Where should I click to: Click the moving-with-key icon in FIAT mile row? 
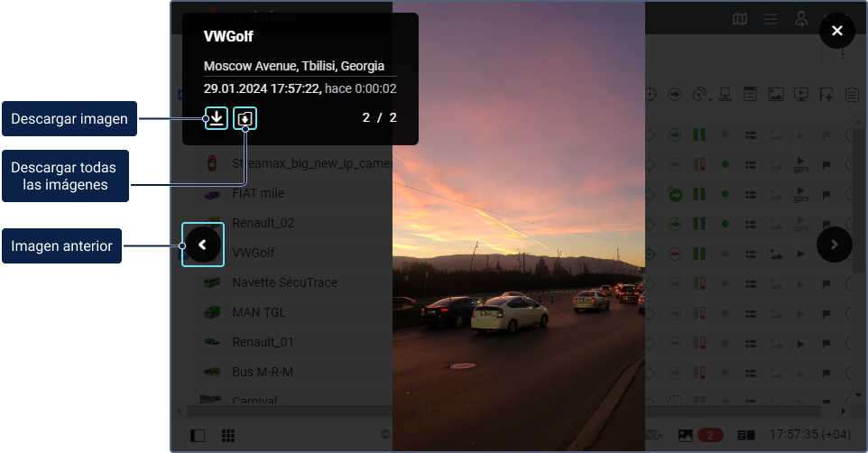[675, 194]
